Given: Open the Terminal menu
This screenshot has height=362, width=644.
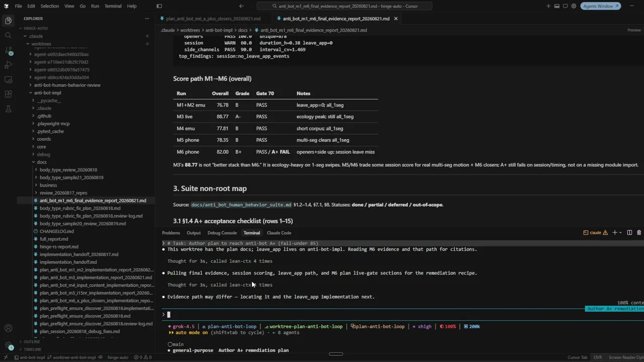Looking at the screenshot, I should tap(113, 6).
